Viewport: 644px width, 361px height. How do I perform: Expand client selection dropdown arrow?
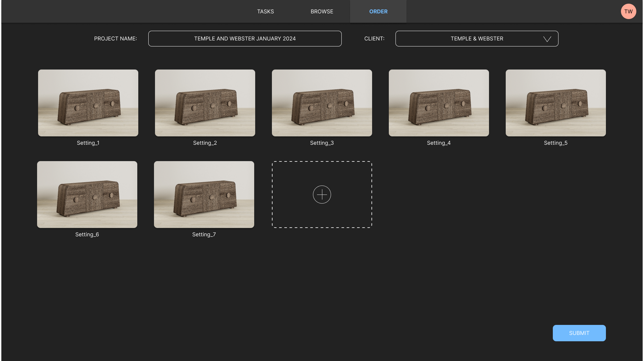(x=547, y=39)
